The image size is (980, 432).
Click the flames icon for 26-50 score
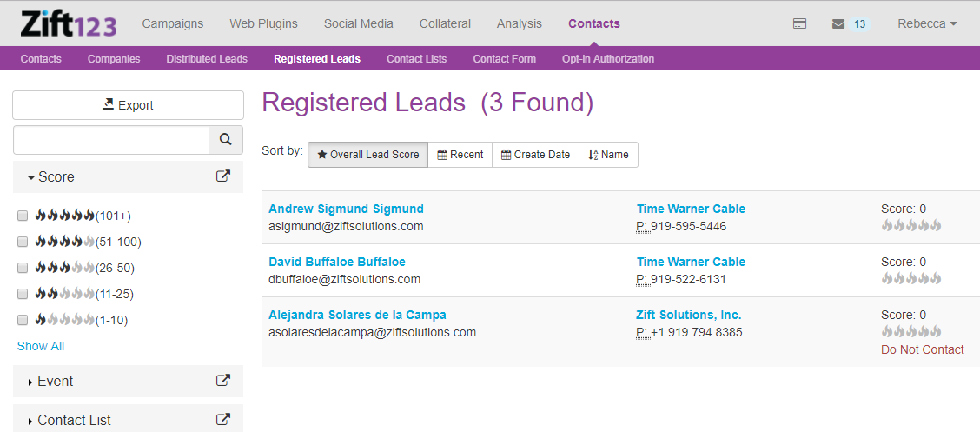tap(65, 268)
